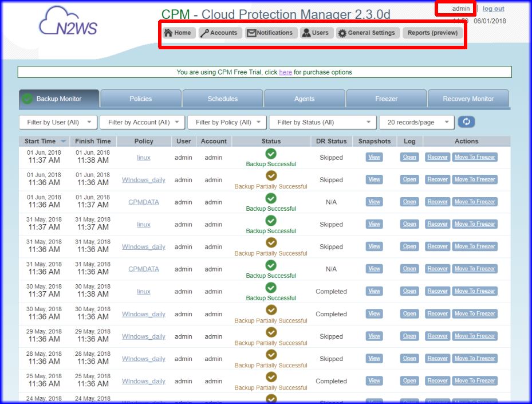The width and height of the screenshot is (532, 404).
Task: Click the blue refresh icon button
Action: point(466,122)
